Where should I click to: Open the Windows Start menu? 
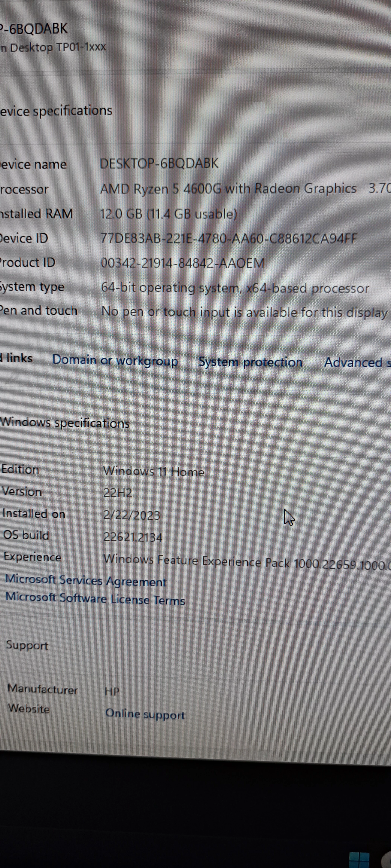tap(359, 860)
